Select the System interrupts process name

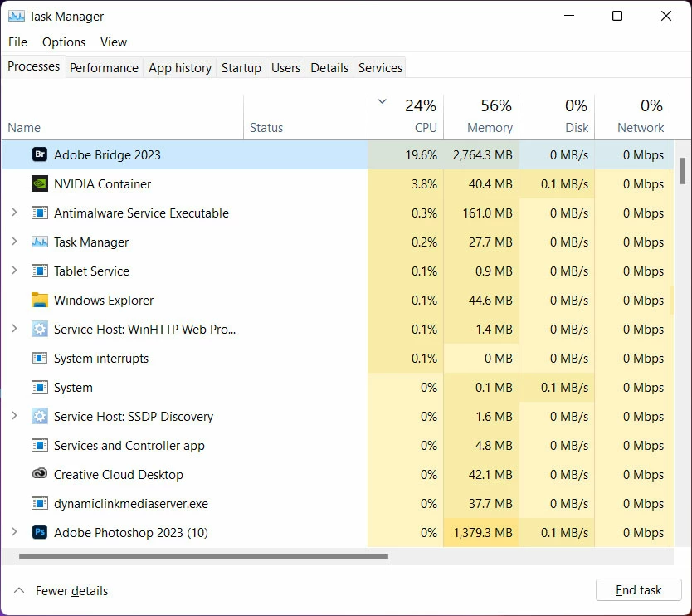[101, 359]
